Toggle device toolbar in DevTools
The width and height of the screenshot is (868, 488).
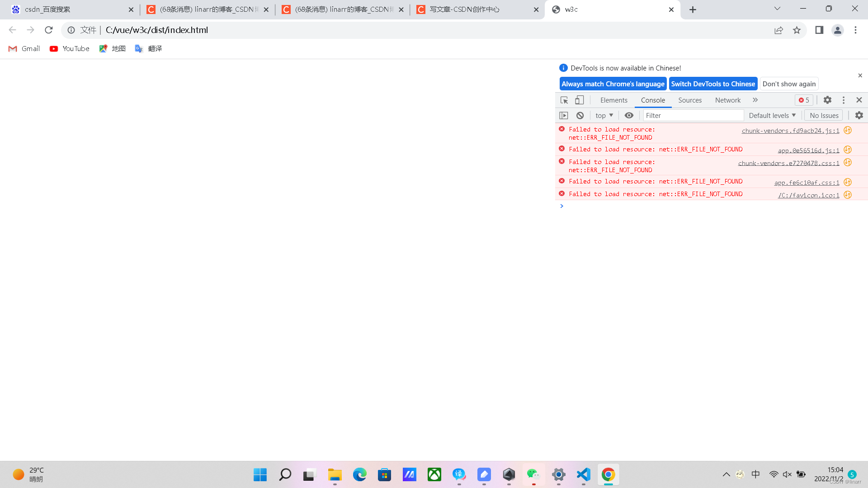pyautogui.click(x=579, y=100)
